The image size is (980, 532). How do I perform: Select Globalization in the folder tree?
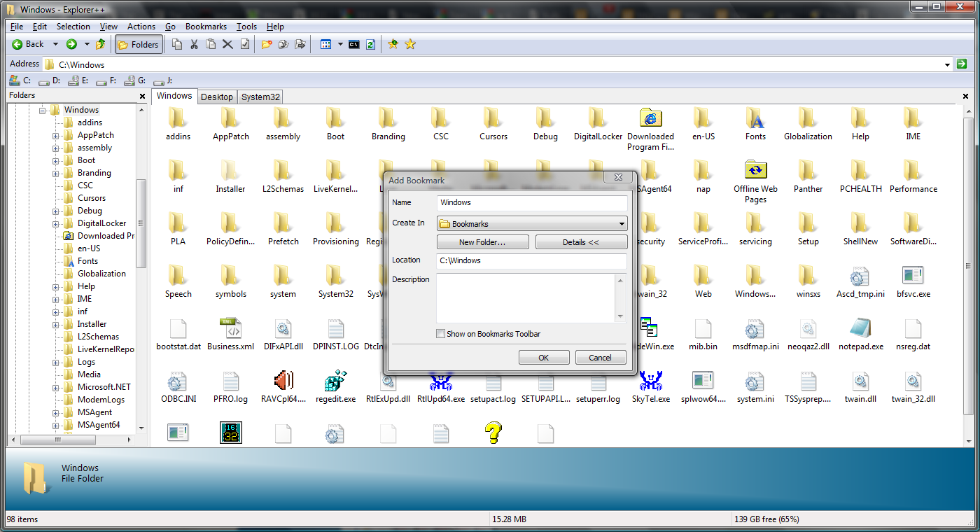101,274
